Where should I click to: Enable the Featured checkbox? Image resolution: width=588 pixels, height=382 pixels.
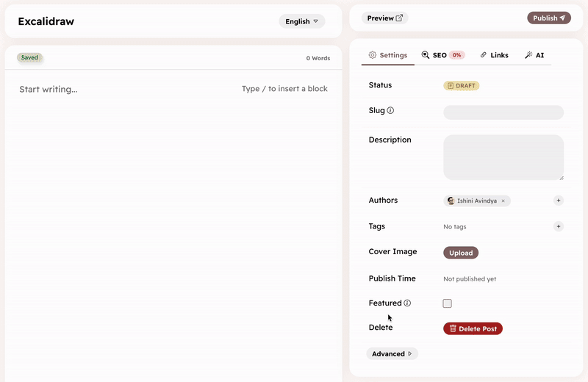448,303
